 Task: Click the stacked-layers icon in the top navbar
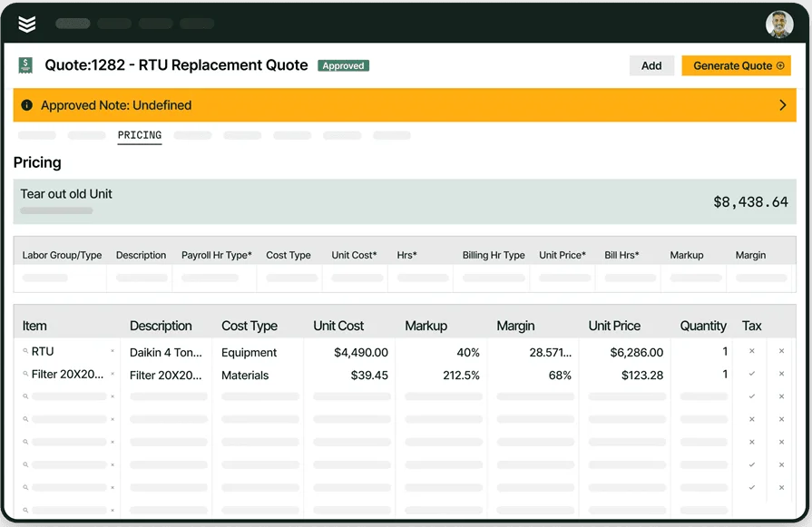[x=26, y=23]
